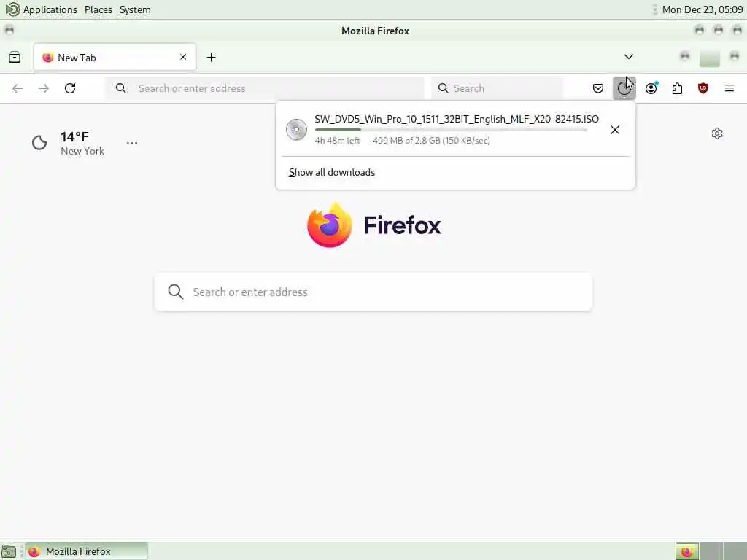747x560 pixels.
Task: Open the System menu
Action: click(135, 9)
